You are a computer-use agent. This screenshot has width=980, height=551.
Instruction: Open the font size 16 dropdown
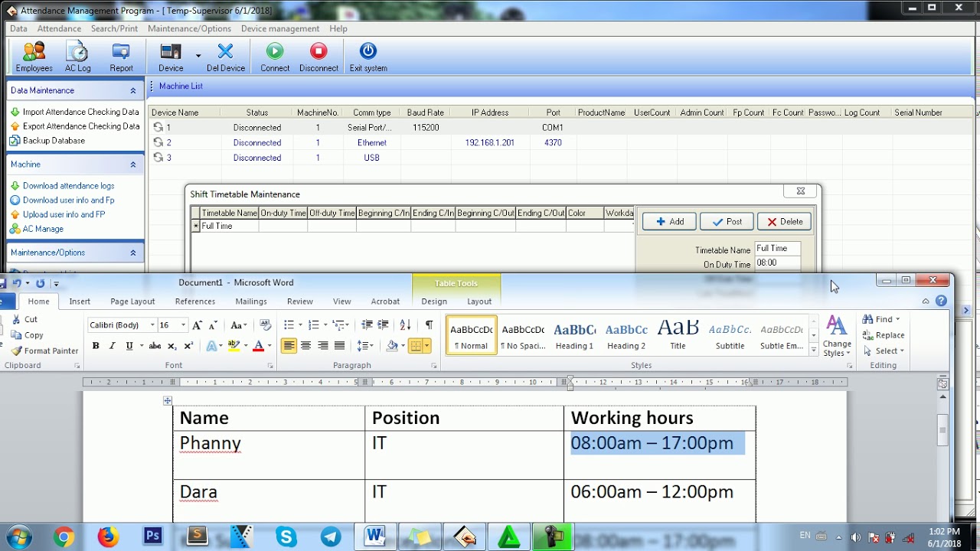(x=182, y=325)
